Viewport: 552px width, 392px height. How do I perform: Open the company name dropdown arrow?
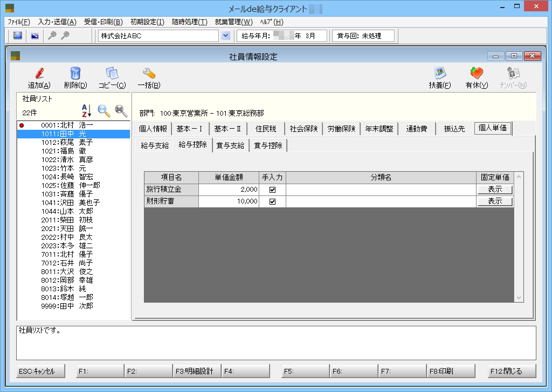tap(226, 36)
